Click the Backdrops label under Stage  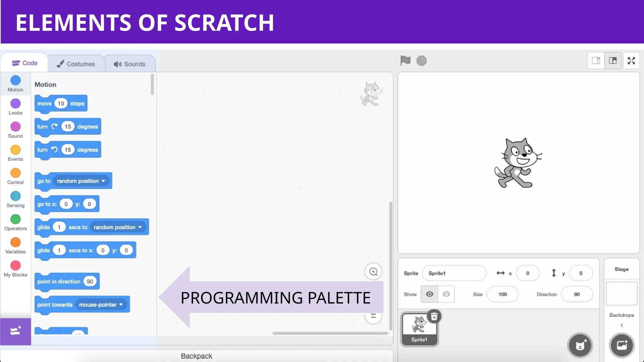click(x=622, y=315)
